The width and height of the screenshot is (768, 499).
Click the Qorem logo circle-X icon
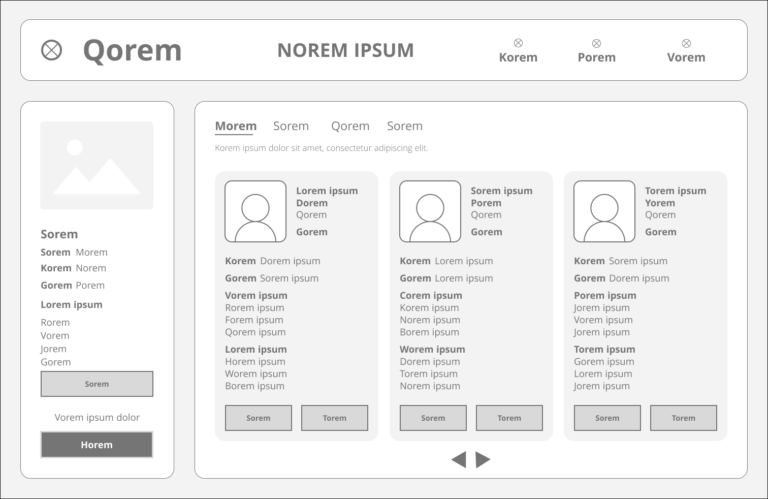[51, 50]
